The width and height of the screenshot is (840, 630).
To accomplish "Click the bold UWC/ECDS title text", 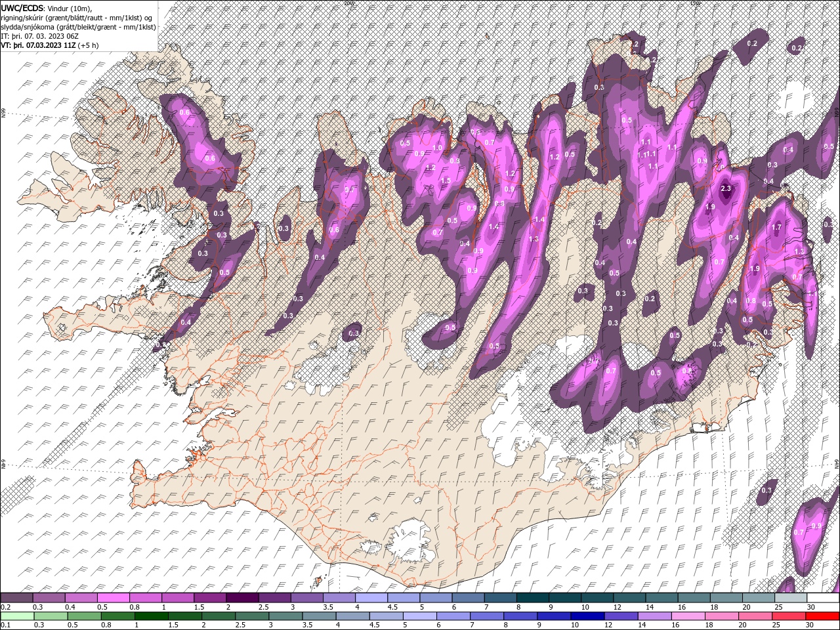I will pos(22,8).
